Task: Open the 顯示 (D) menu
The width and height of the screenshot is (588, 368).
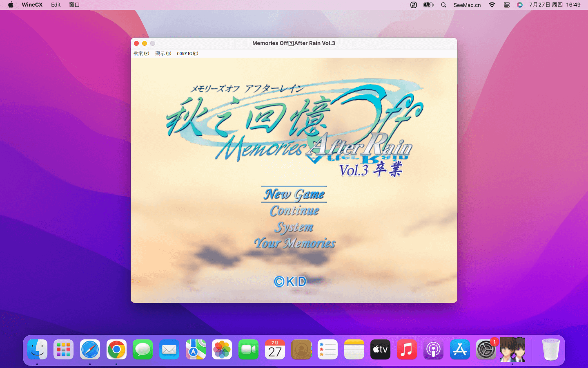Action: (x=163, y=54)
